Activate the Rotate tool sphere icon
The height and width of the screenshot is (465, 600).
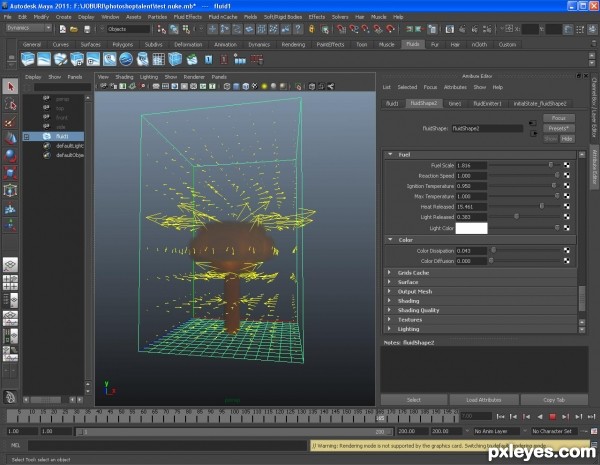[10, 156]
